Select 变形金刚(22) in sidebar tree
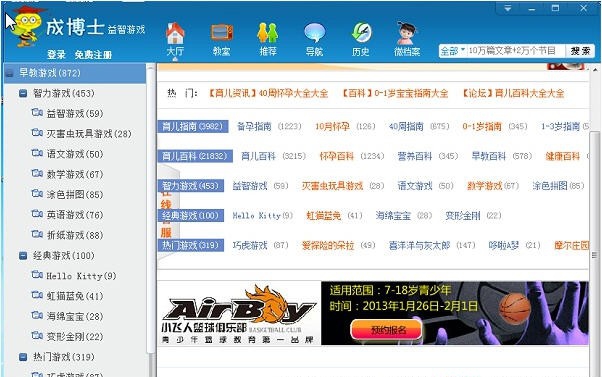This screenshot has height=377, width=602. click(x=75, y=337)
